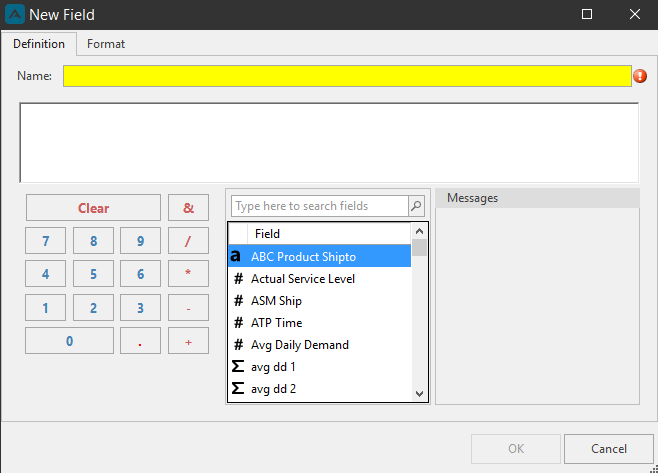Click keypad number 2
Screen dimensions: 658x473
click(93, 308)
